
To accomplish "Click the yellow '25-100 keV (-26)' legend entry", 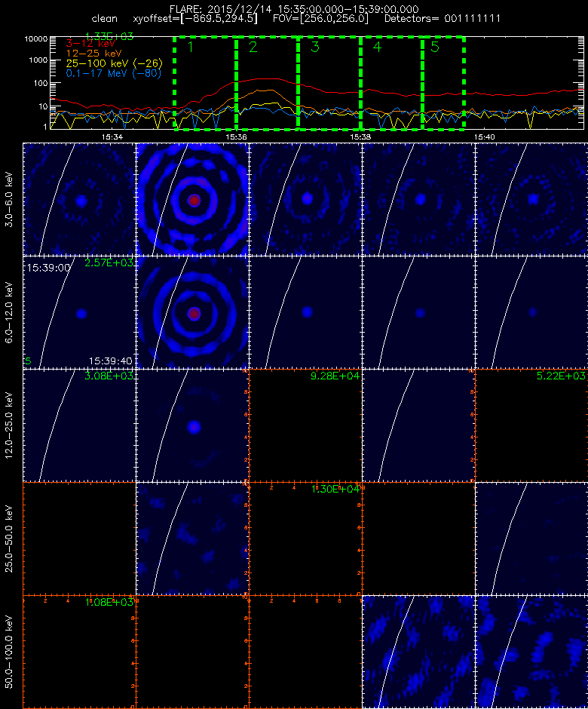I will [115, 63].
